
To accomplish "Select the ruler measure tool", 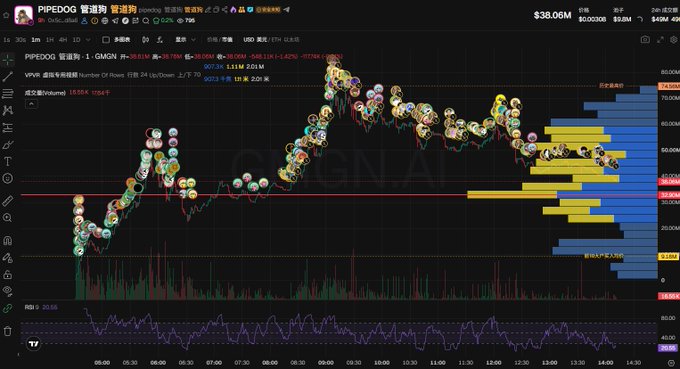I will pyautogui.click(x=8, y=200).
